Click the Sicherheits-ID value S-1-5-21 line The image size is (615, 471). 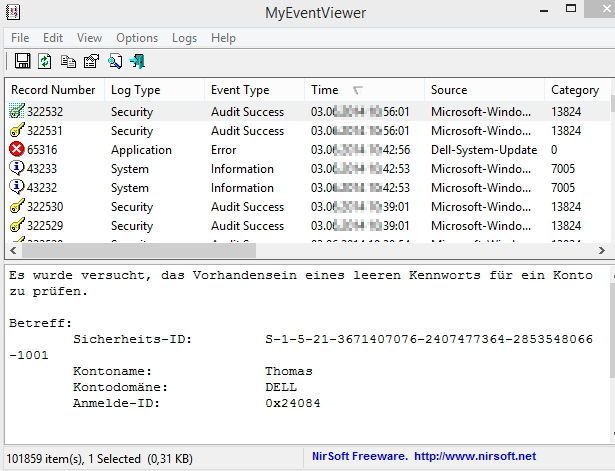(429, 339)
